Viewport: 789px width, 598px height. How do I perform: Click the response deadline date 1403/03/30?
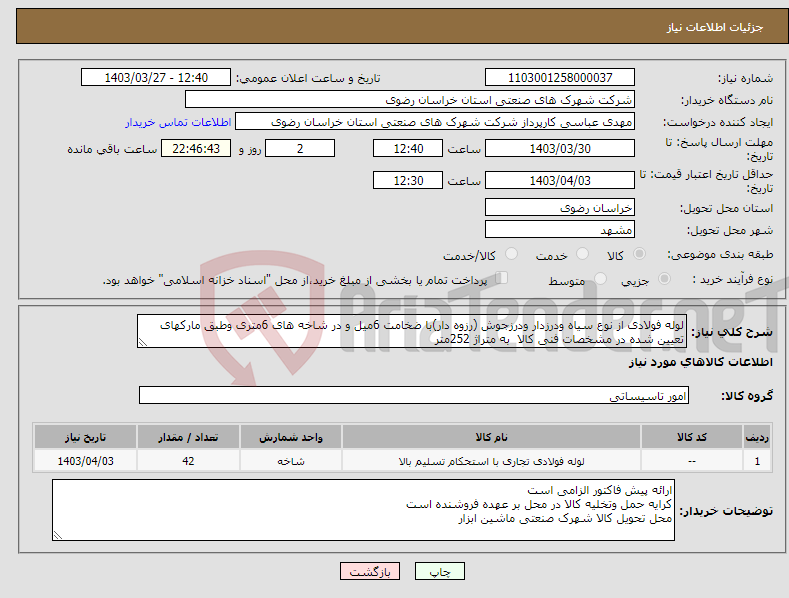pos(560,148)
